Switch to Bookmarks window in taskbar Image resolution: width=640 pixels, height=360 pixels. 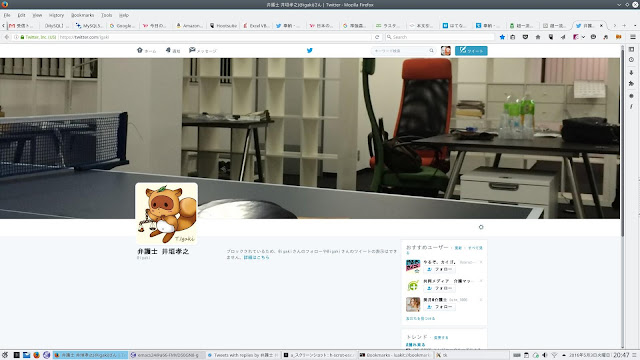click(395, 355)
